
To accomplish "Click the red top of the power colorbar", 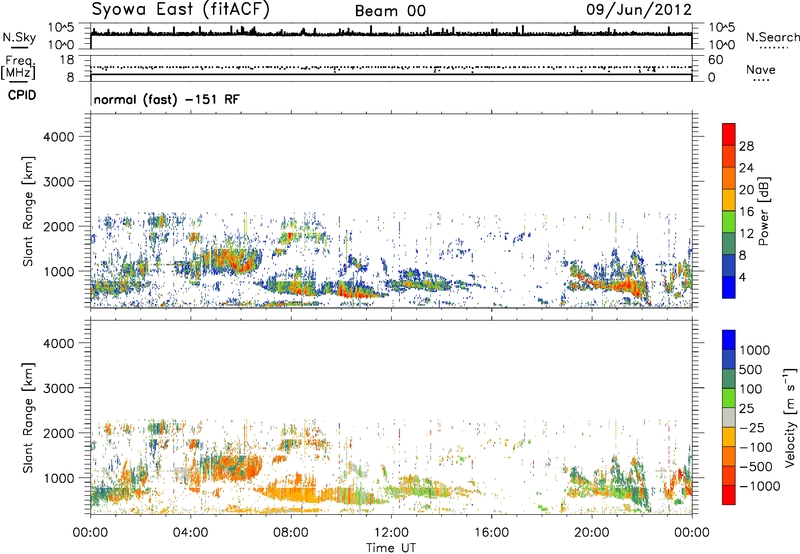I will 729,134.
